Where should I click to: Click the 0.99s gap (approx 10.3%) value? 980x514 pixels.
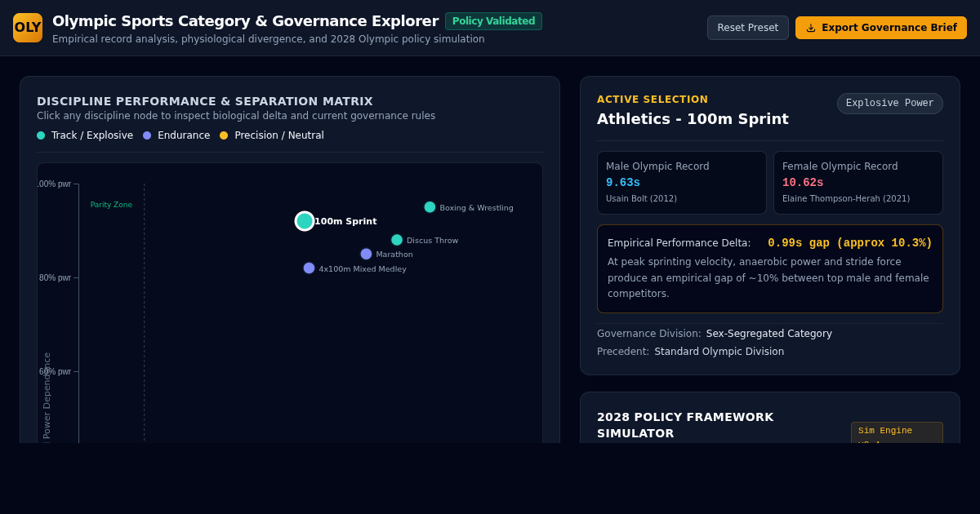(850, 243)
